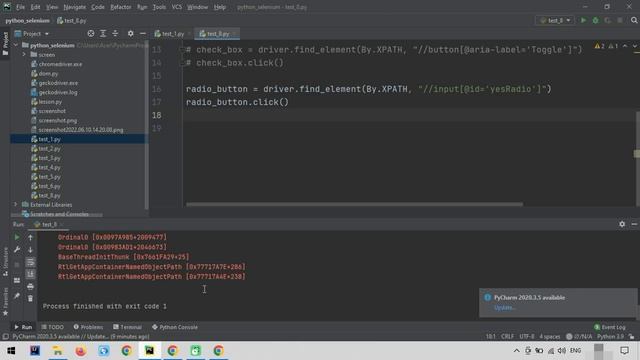The height and width of the screenshot is (360, 640).
Task: Select lesson.py in the project tree
Action: pos(50,102)
